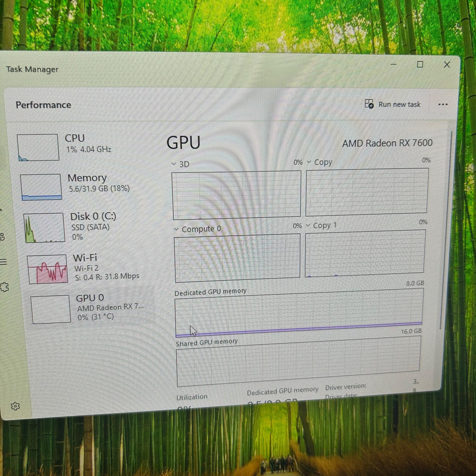This screenshot has height=476, width=476.
Task: Maximize the Task Manager window
Action: [x=420, y=65]
